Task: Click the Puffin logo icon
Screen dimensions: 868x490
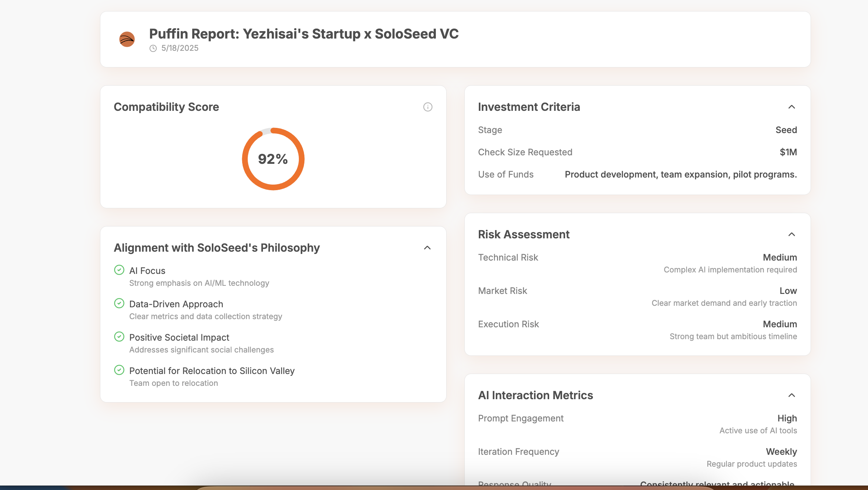Action: [x=127, y=39]
